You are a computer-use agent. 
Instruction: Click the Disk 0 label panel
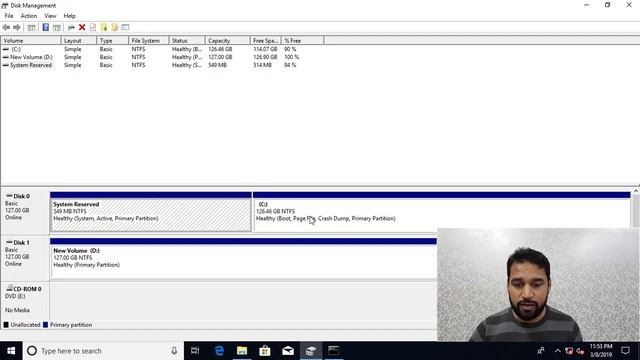click(25, 211)
